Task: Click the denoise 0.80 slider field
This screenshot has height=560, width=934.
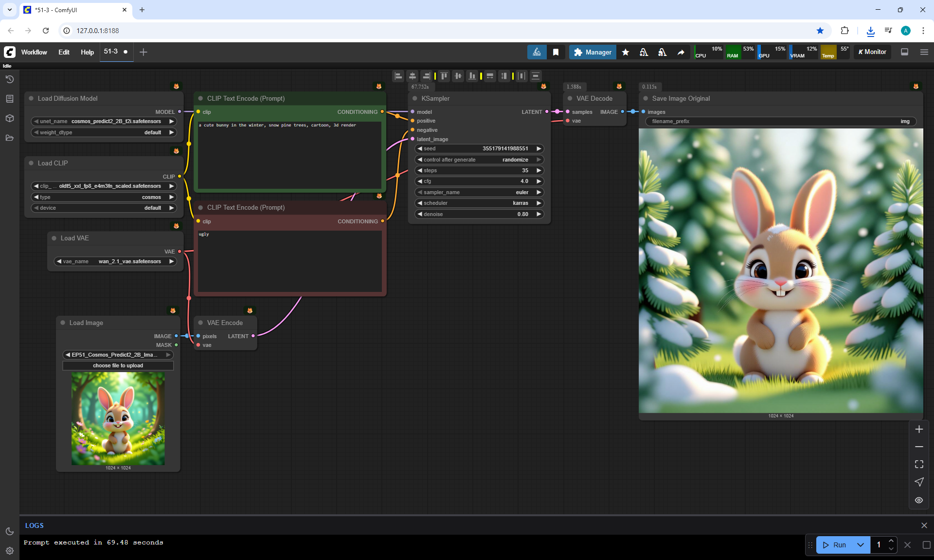Action: click(479, 214)
